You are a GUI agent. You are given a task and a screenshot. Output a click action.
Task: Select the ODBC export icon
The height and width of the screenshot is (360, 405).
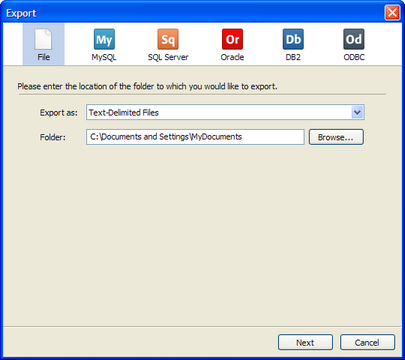(x=354, y=44)
